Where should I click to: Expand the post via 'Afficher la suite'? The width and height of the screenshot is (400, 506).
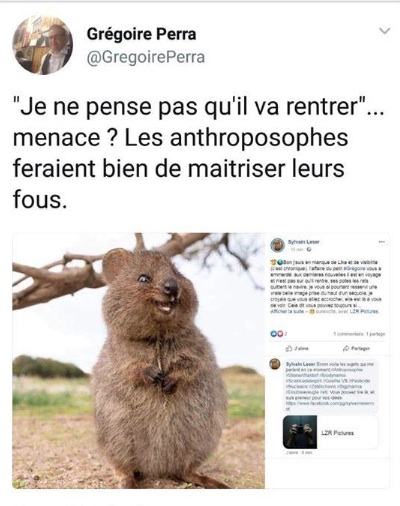pos(286,311)
